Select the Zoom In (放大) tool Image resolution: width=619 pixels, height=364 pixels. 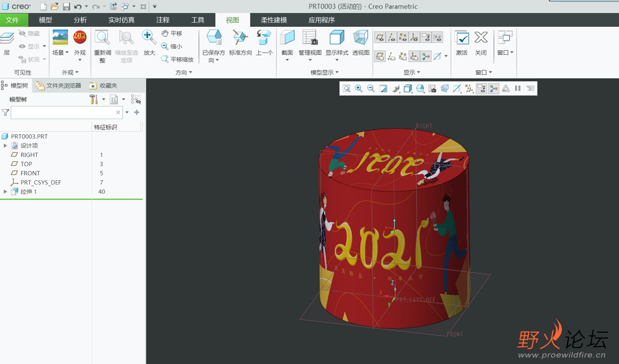(149, 43)
